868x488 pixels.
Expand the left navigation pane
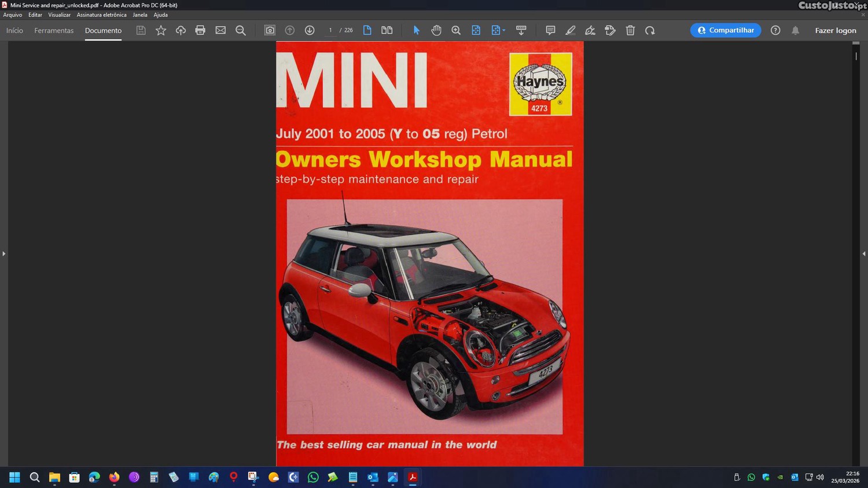click(x=4, y=254)
